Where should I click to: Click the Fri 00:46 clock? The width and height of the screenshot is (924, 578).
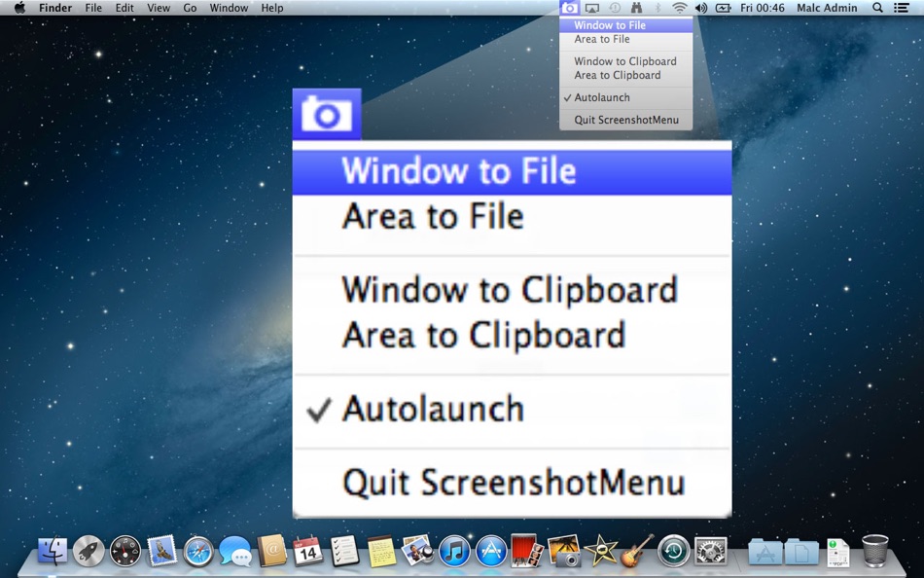pyautogui.click(x=763, y=8)
